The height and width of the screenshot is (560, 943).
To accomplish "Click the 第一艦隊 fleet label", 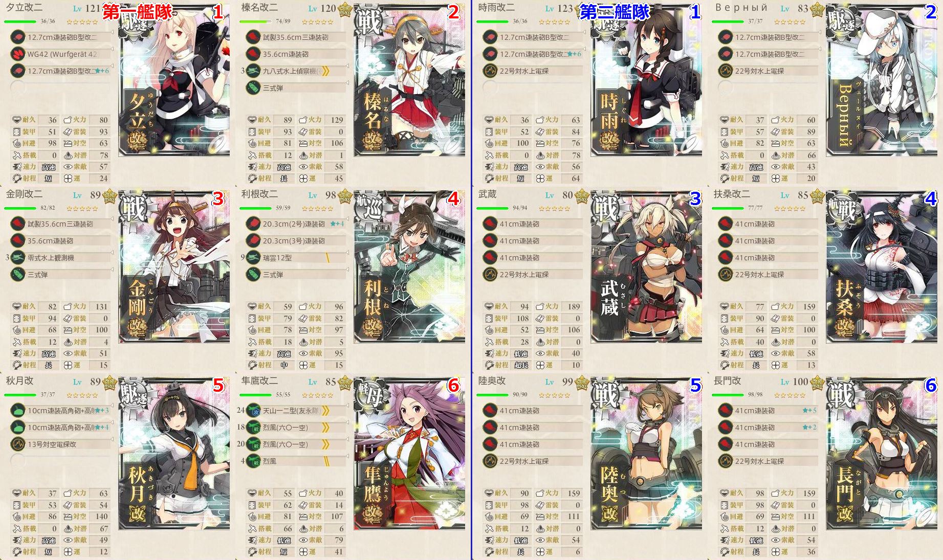I will [137, 12].
